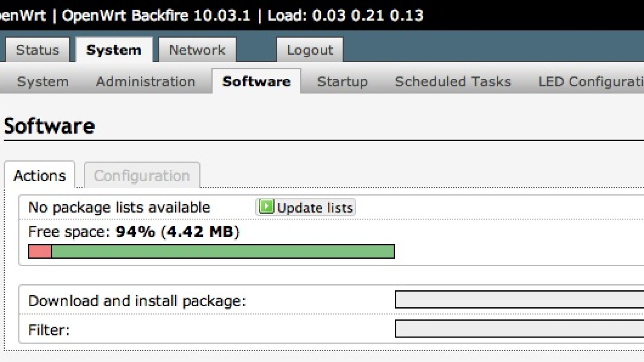Screen dimensions: 644x362
Task: Open the Startup subpage
Action: pyautogui.click(x=343, y=82)
